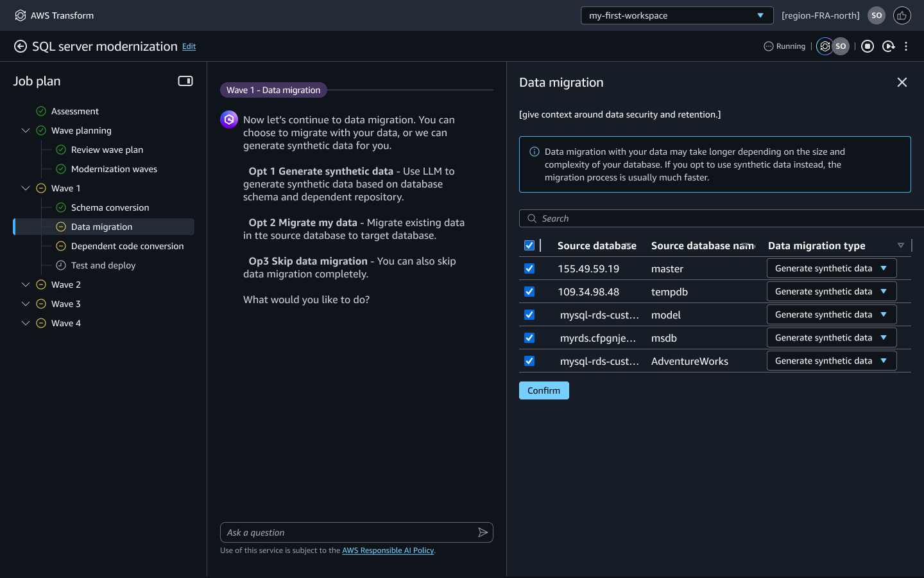
Task: Open the AWS Responsible AI Policy link
Action: (x=388, y=550)
